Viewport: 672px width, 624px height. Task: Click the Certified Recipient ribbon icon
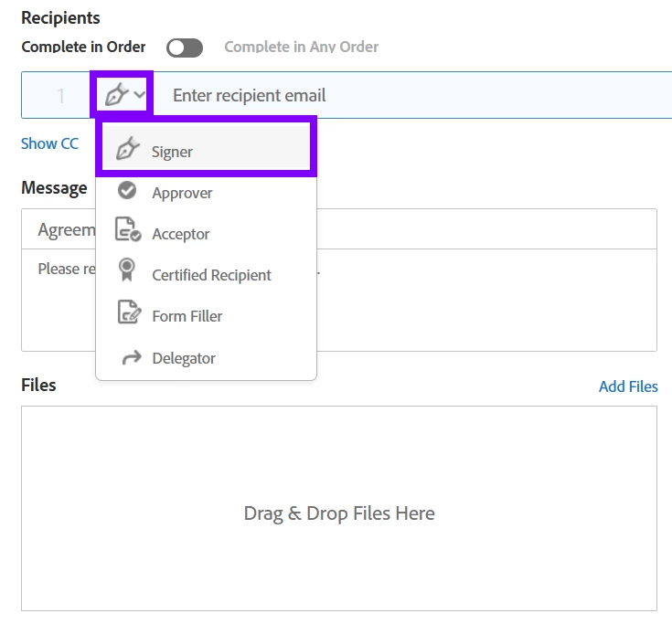tap(127, 270)
